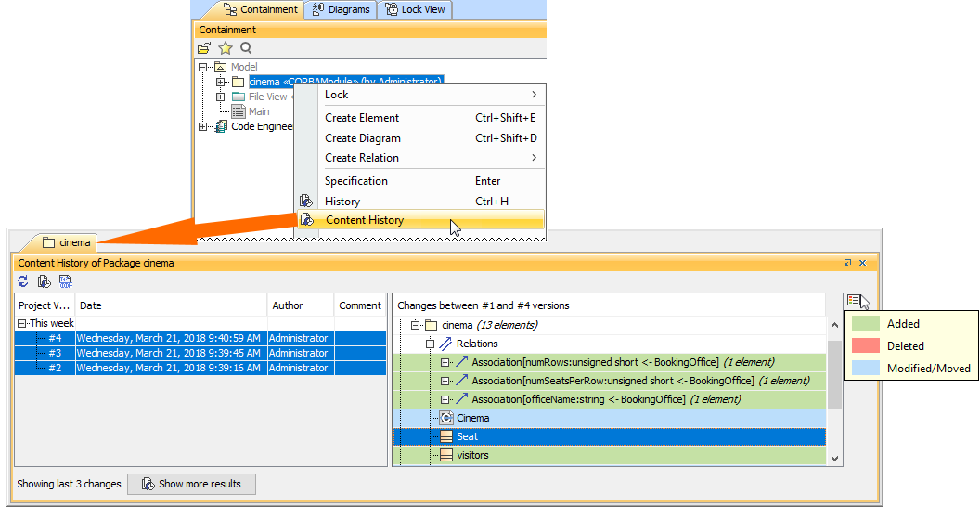
Task: Click the cinema folder icon in changes tree
Action: point(432,325)
